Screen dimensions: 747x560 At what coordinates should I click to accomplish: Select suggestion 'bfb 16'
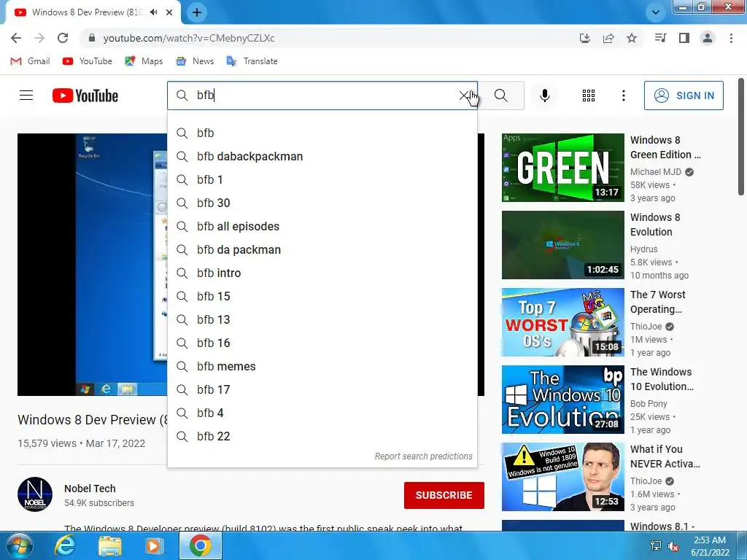[322, 343]
